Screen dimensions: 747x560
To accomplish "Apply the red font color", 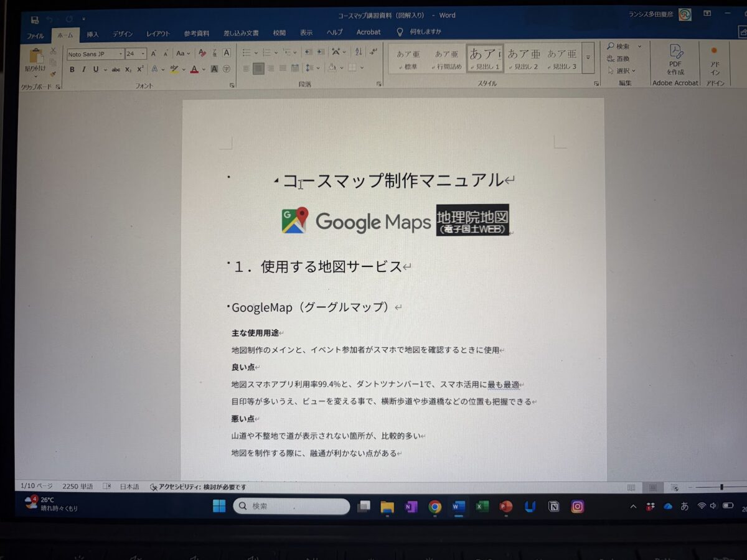I will pyautogui.click(x=194, y=70).
